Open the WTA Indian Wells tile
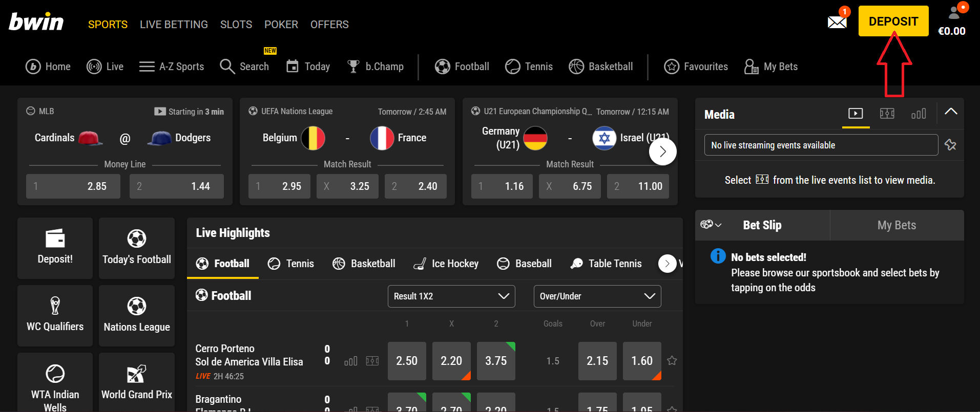980x412 pixels. [55, 383]
